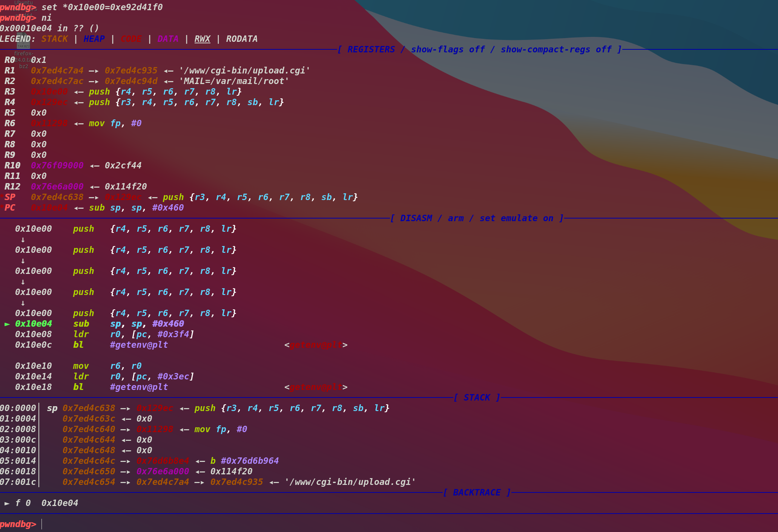Click the orange STACK legend color label
Screen dimensions: 778x532
point(54,39)
